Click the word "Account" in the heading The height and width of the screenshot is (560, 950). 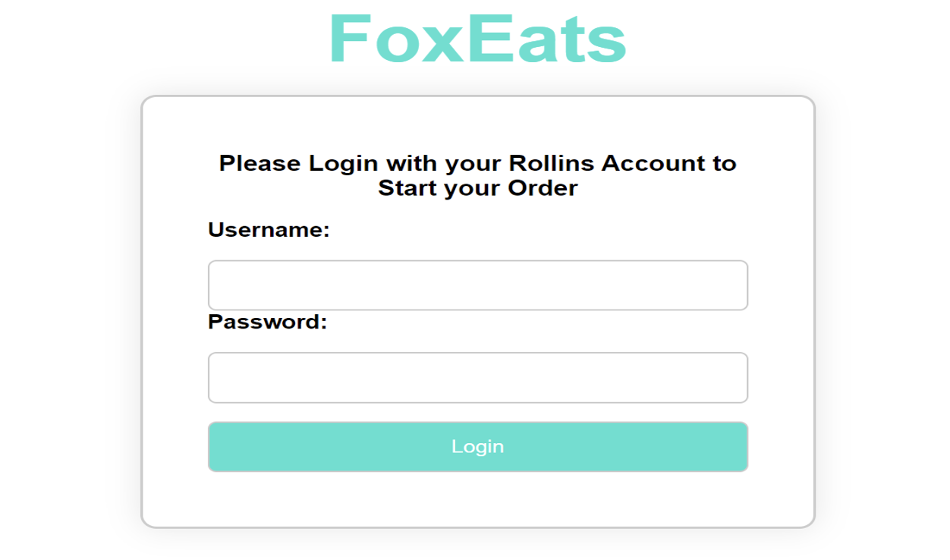coord(654,163)
